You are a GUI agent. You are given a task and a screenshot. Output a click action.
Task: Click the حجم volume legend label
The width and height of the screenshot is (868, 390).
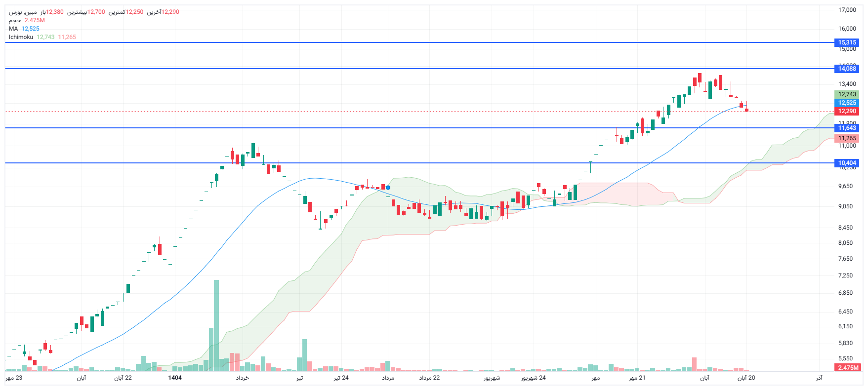(15, 20)
